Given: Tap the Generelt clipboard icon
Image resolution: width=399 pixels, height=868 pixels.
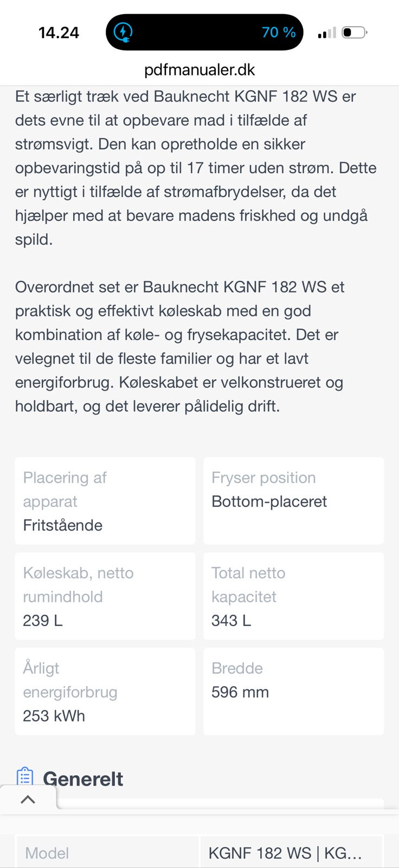Looking at the screenshot, I should [x=25, y=777].
